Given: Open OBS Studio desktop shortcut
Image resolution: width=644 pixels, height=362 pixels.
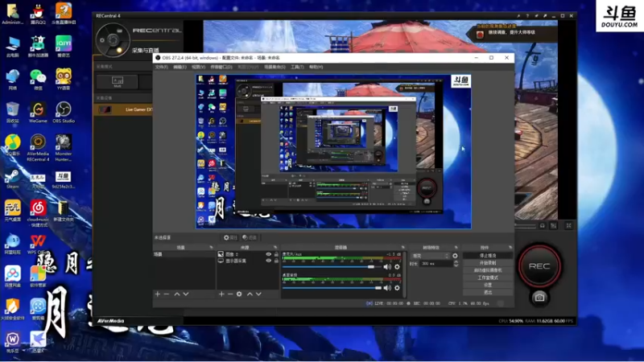Looking at the screenshot, I should (x=64, y=112).
